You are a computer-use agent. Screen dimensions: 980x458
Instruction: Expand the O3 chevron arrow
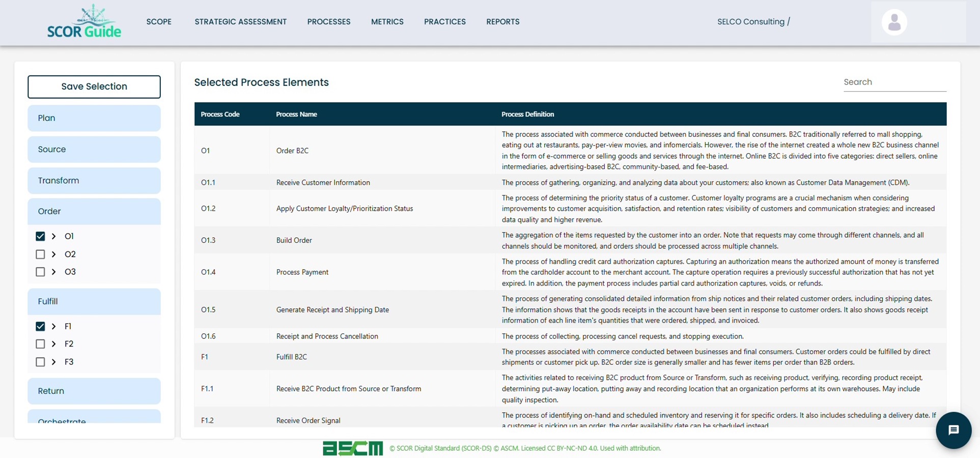[53, 272]
